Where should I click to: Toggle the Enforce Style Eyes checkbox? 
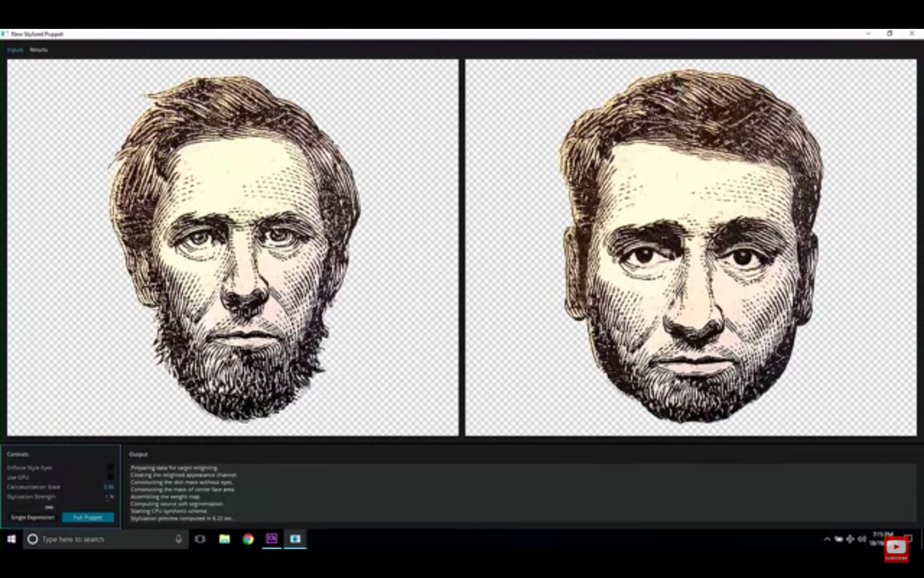[110, 468]
